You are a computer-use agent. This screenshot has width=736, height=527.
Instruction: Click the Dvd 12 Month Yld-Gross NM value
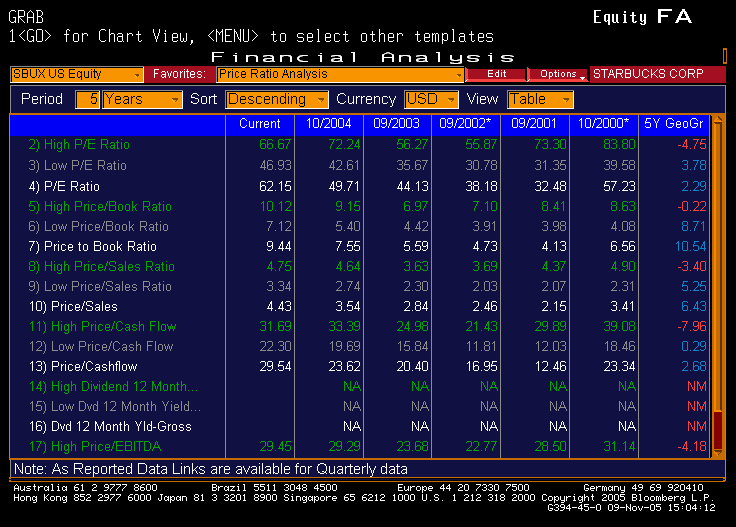pyautogui.click(x=697, y=427)
